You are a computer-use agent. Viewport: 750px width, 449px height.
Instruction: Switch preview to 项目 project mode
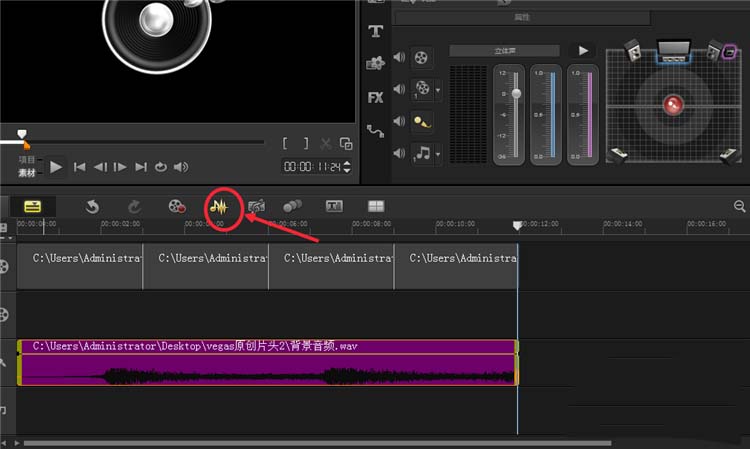tap(27, 160)
